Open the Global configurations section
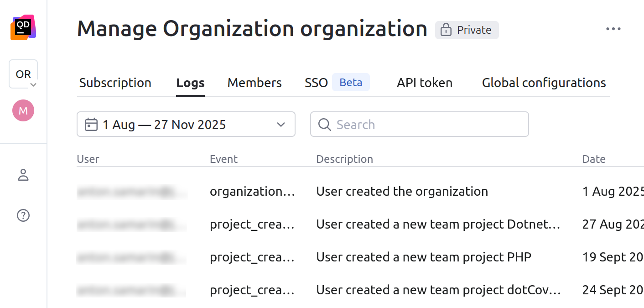 pyautogui.click(x=544, y=83)
